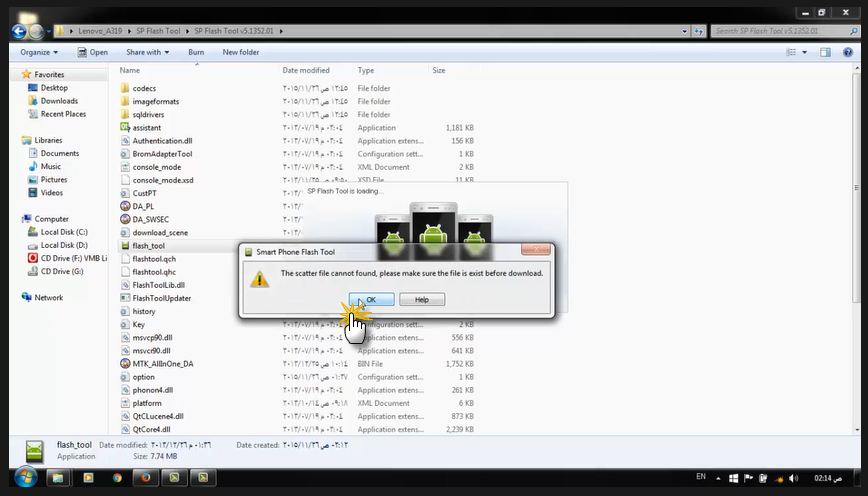Screen dimensions: 868x496
Task: Go back using Explorer back arrow
Action: click(19, 31)
